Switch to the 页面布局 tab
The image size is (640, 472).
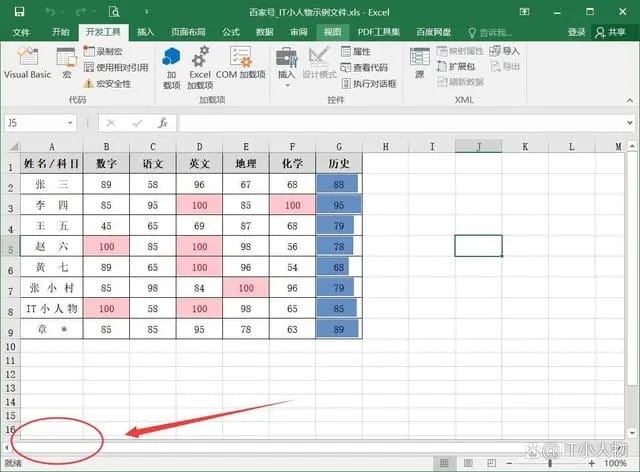[x=188, y=32]
